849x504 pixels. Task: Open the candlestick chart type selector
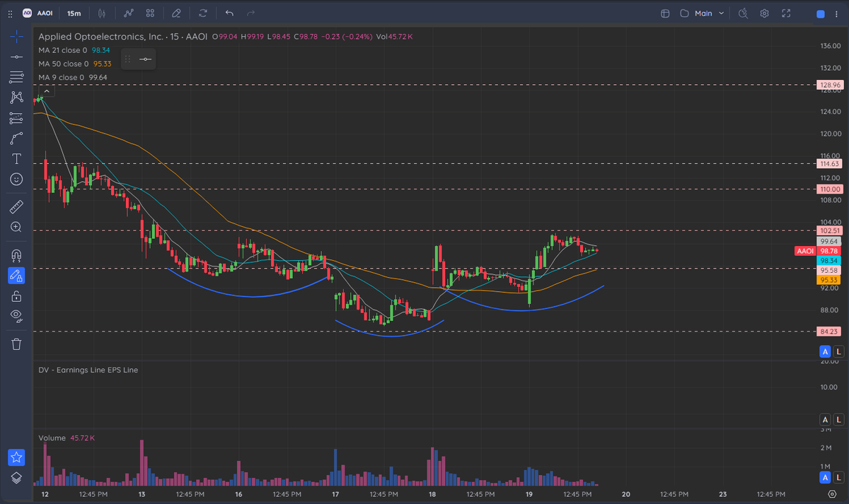pyautogui.click(x=103, y=13)
